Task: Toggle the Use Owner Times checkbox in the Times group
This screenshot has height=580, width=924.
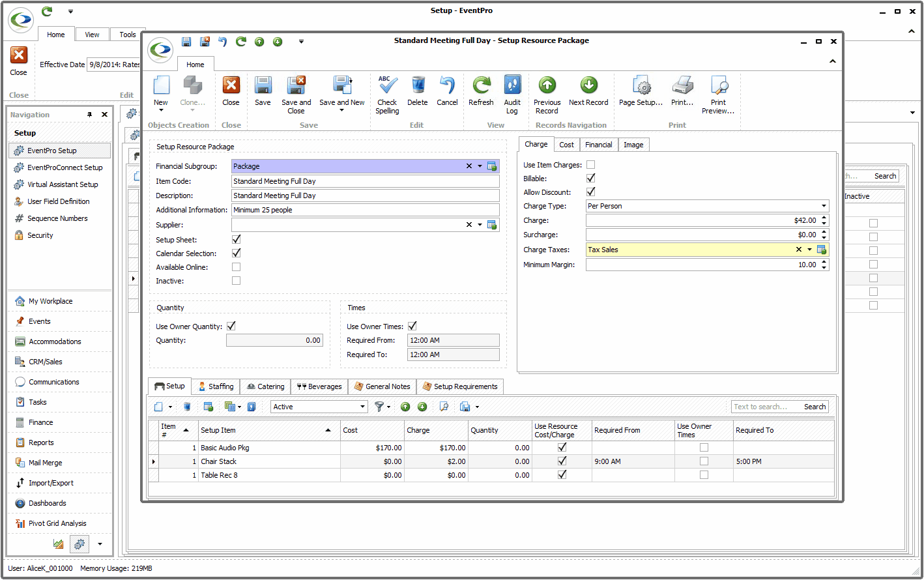Action: tap(412, 326)
